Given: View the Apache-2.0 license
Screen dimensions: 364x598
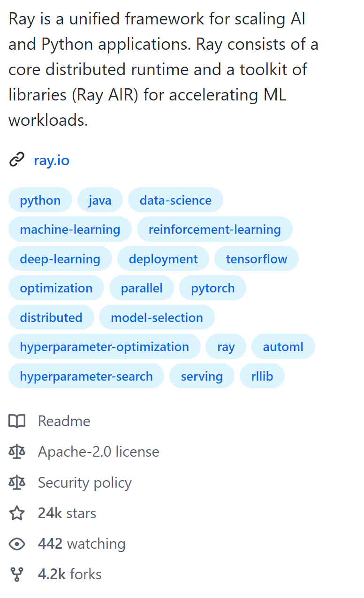Looking at the screenshot, I should point(99,452).
